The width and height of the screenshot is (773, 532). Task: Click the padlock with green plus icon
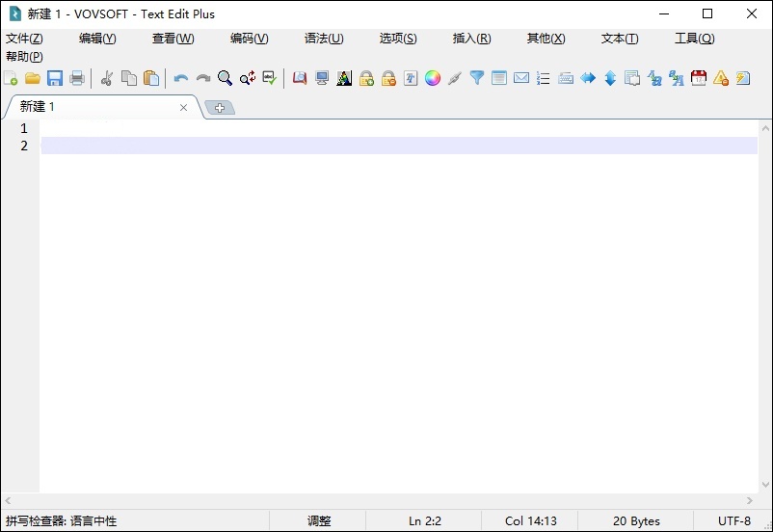tap(366, 78)
